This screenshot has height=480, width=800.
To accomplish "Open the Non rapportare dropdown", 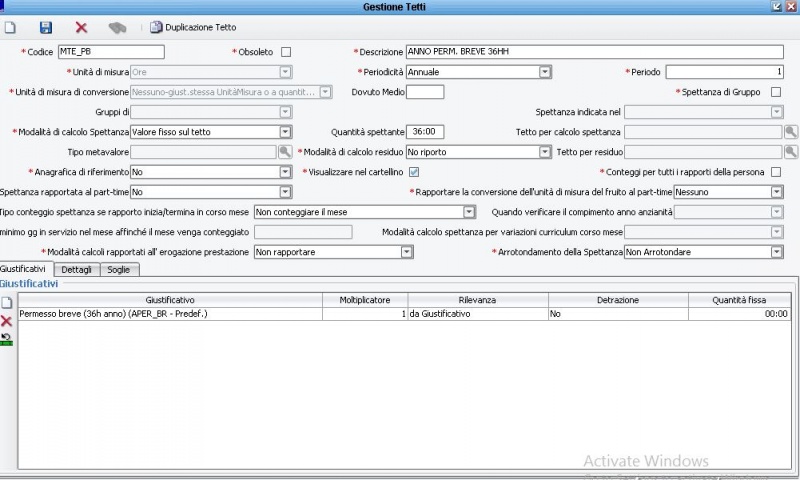I will tap(406, 252).
